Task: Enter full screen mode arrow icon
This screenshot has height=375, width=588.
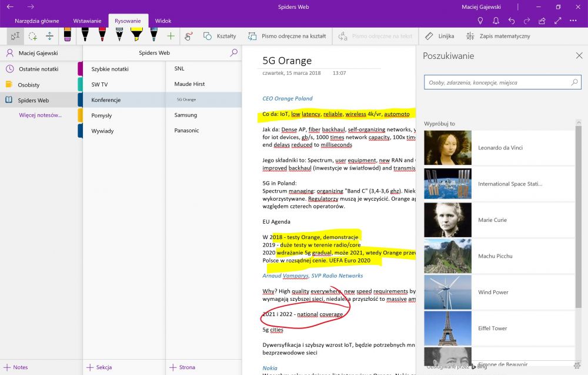Action: pyautogui.click(x=557, y=21)
